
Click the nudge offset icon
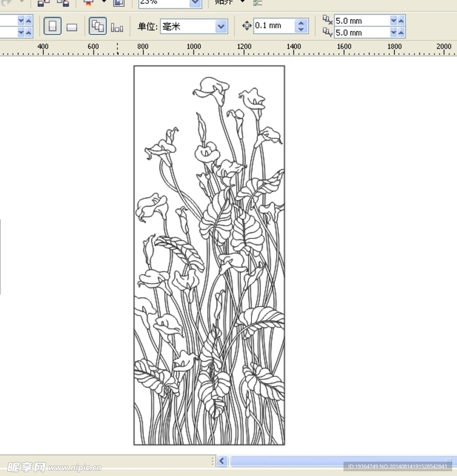(247, 26)
